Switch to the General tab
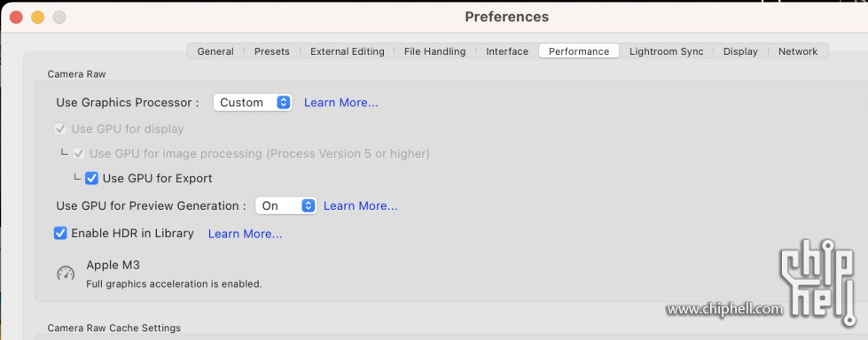 [215, 51]
